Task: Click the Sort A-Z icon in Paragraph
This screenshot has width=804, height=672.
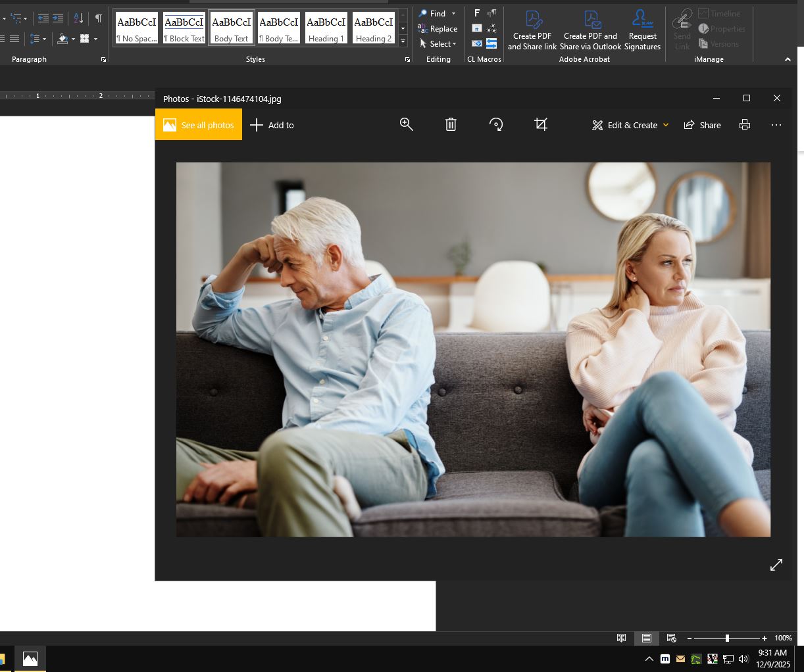Action: 78,18
